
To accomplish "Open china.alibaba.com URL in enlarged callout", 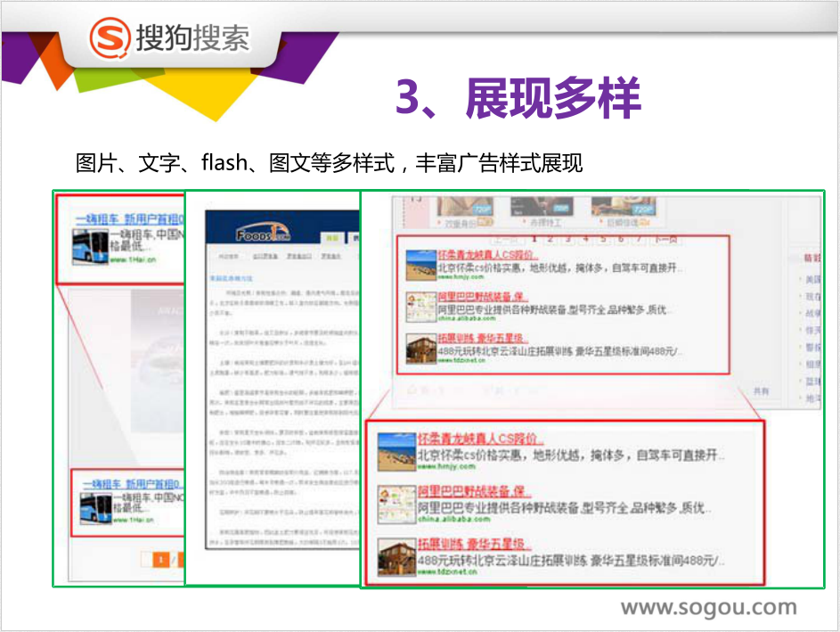I will pyautogui.click(x=454, y=519).
